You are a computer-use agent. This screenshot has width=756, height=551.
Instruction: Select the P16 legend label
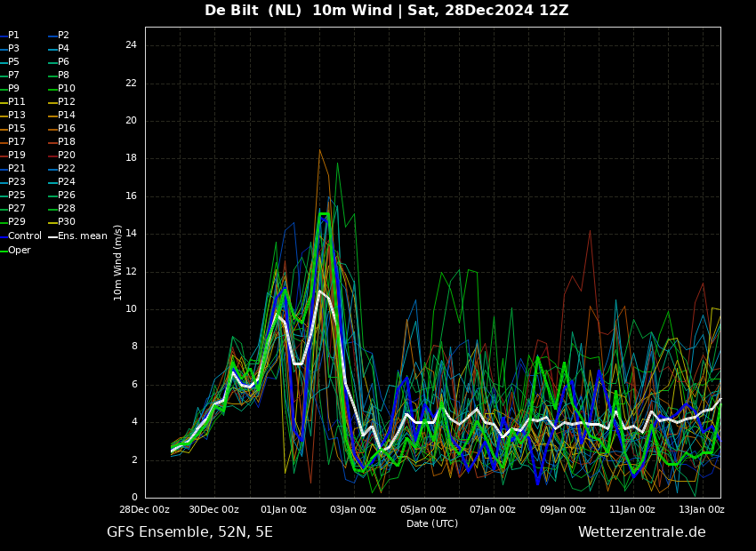tap(66, 129)
